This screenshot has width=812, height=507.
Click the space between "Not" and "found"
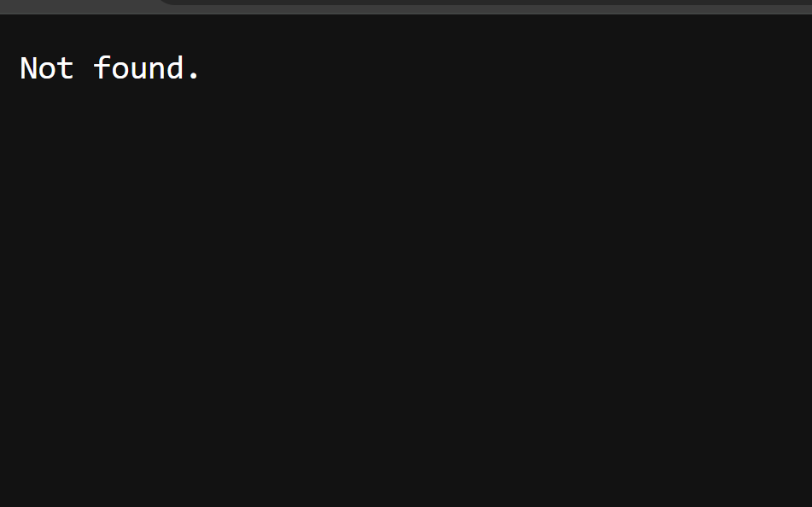[x=84, y=67]
